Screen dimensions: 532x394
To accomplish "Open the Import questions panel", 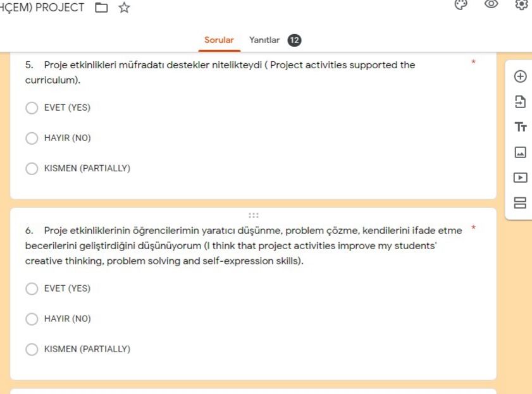I will click(521, 102).
